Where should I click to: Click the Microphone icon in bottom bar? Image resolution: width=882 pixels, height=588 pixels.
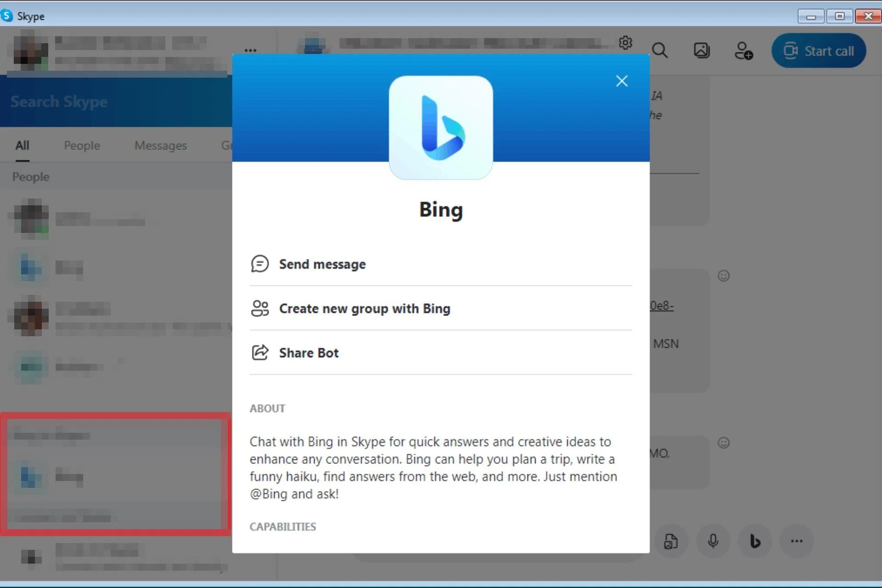[x=712, y=541]
